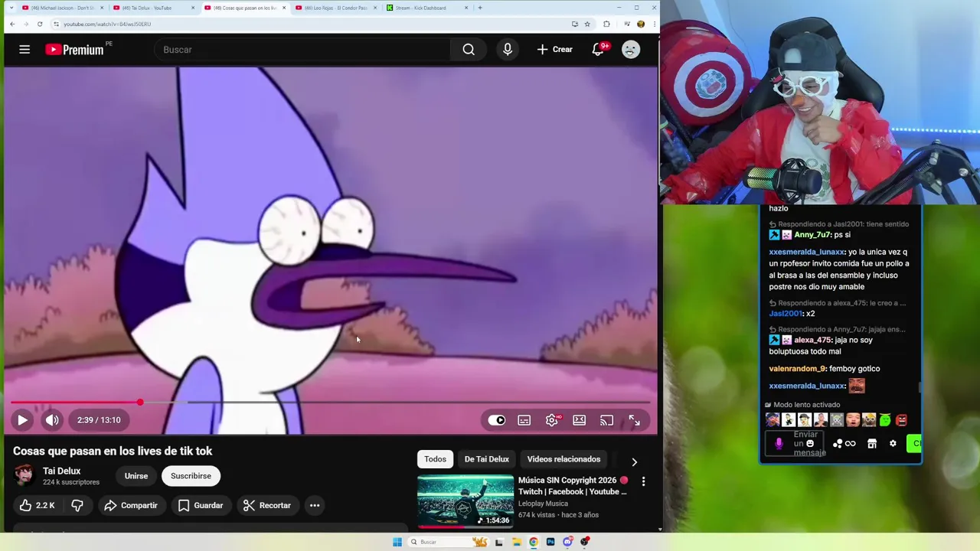Switch to Leo Rojas El Condor Pasa tab
Viewport: 980px width, 551px height.
335,8
